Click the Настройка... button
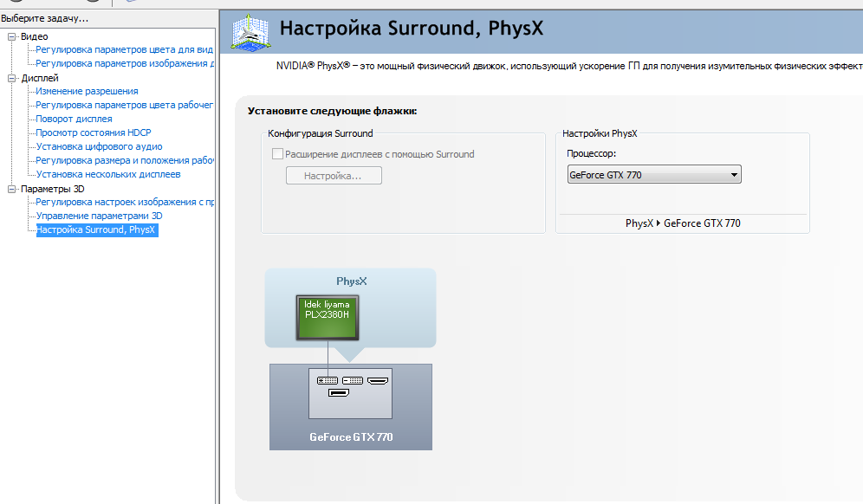863x504 pixels. click(333, 176)
